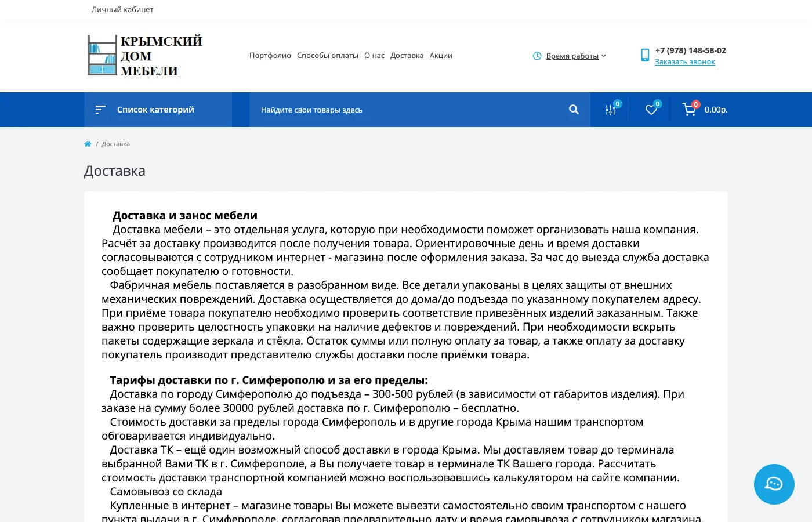Open the Портфолио menu item

(270, 56)
